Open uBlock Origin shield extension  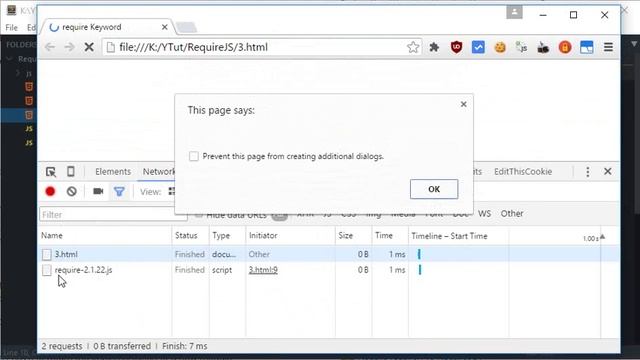point(456,47)
